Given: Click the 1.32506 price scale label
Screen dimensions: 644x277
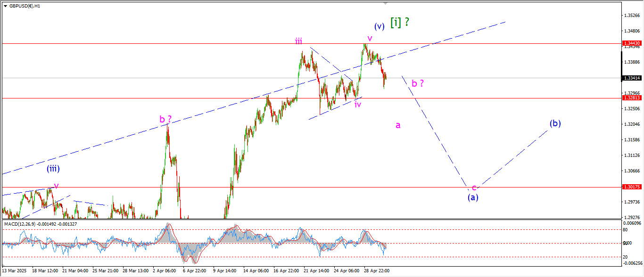Looking at the screenshot, I should (631, 109).
